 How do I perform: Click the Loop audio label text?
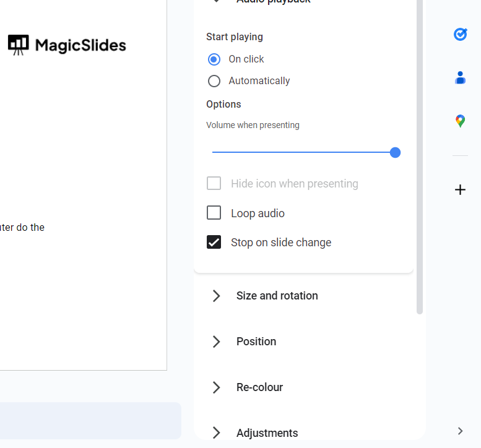pos(258,213)
